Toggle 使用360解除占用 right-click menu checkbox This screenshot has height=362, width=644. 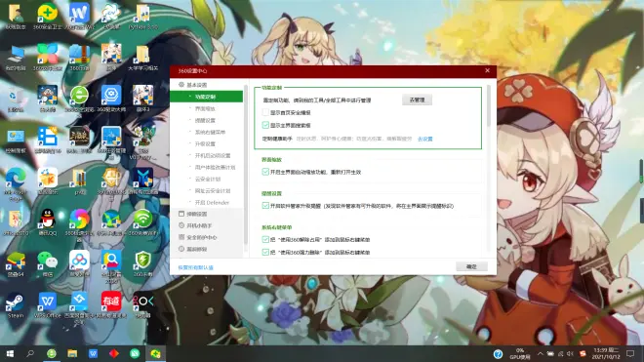pyautogui.click(x=265, y=239)
